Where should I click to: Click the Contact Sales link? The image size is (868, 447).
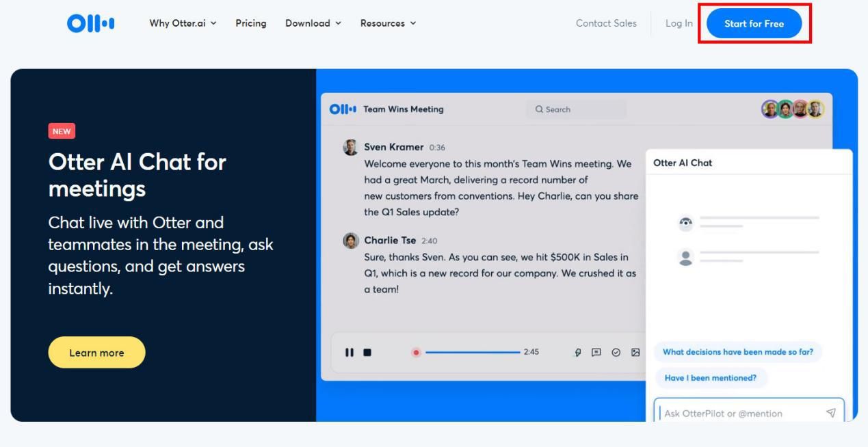(x=606, y=23)
